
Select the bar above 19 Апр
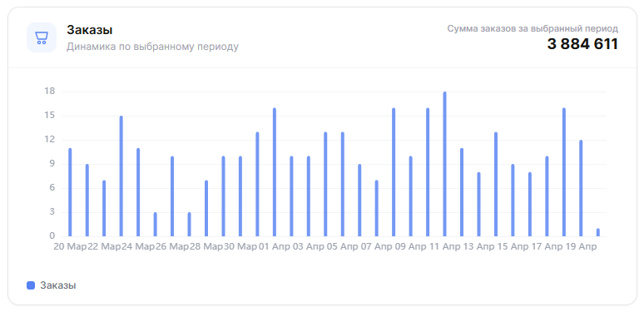(581, 188)
